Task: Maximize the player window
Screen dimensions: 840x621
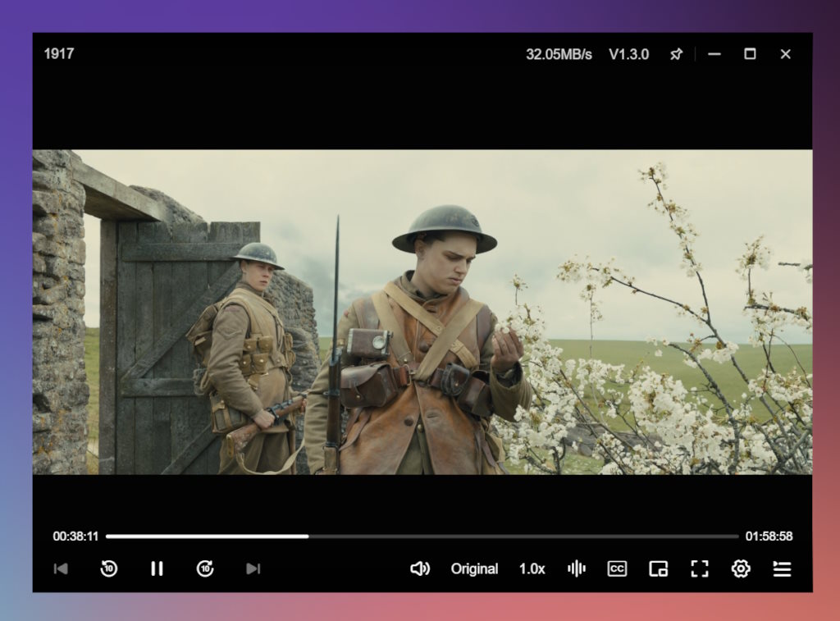Action: pos(750,54)
